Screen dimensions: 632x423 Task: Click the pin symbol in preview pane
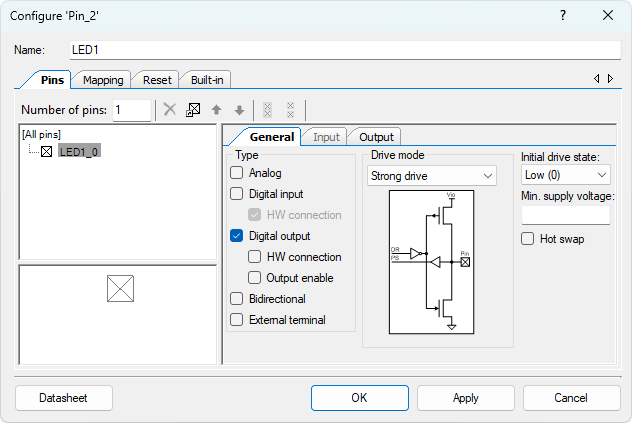tap(120, 289)
